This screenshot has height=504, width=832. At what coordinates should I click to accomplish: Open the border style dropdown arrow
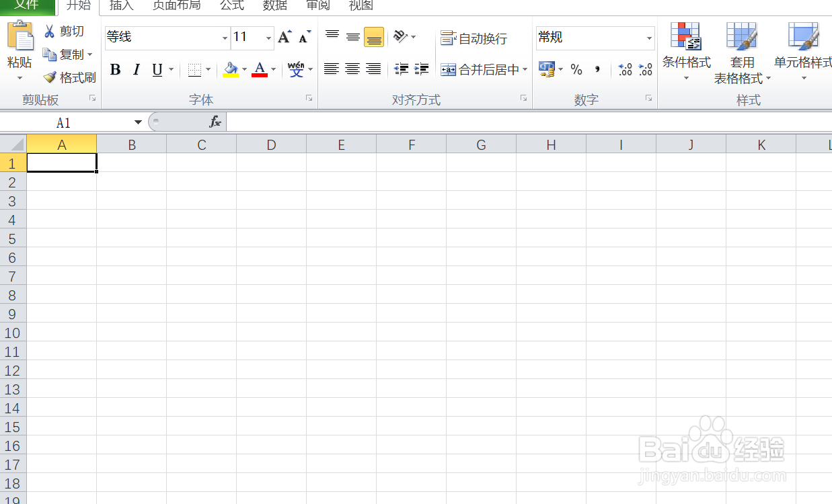pos(207,69)
